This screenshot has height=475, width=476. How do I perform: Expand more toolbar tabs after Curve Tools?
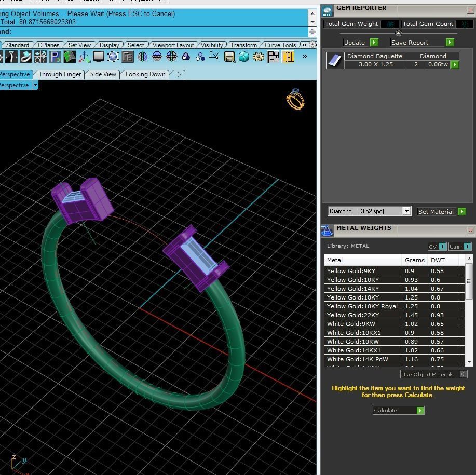304,45
